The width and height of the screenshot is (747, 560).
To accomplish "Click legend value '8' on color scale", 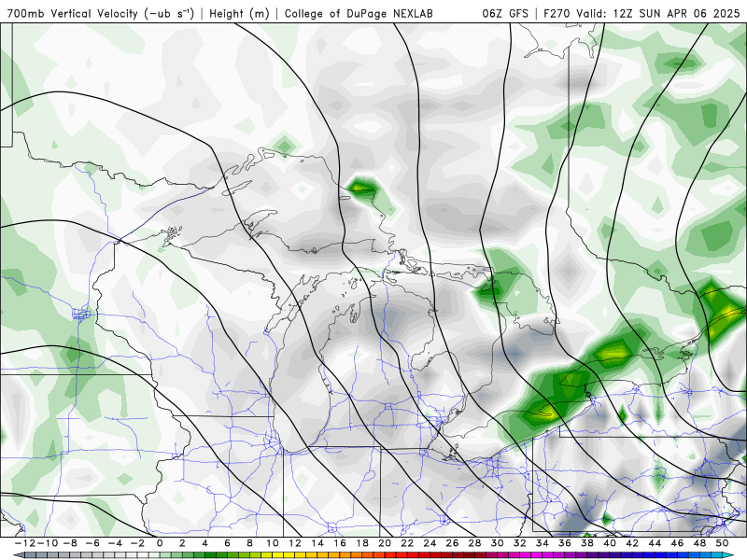I will [249, 543].
